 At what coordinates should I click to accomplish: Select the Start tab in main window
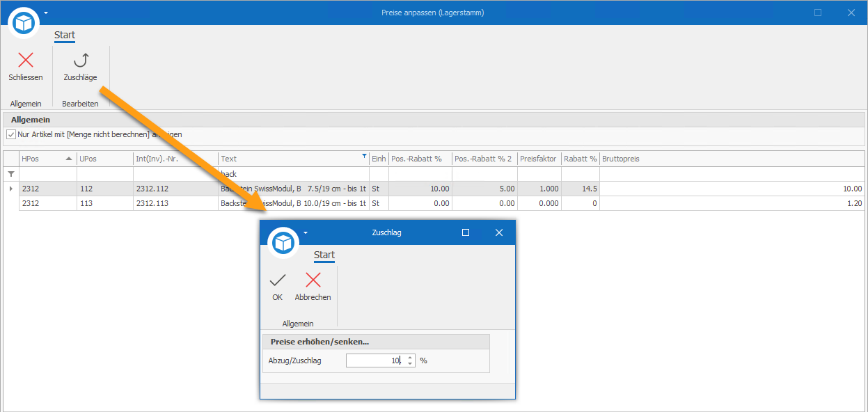(65, 35)
